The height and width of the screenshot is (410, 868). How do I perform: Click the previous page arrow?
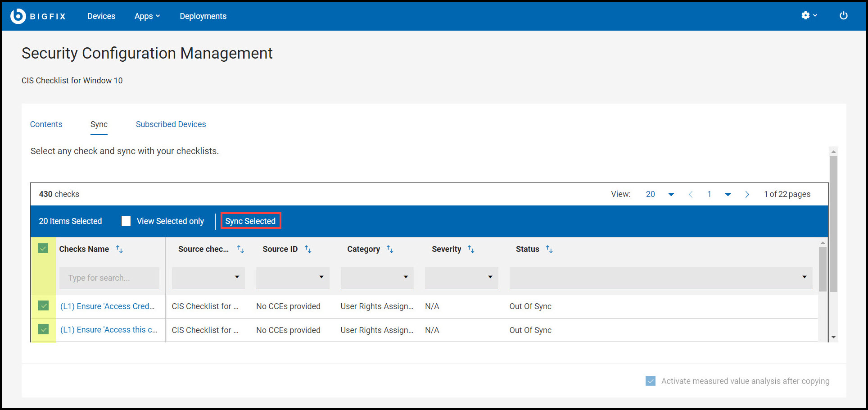[691, 194]
